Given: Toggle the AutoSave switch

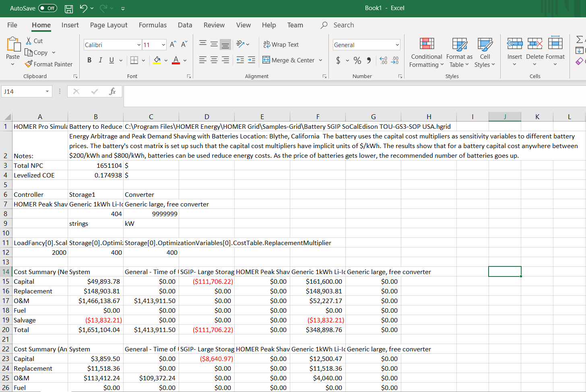Looking at the screenshot, I should pyautogui.click(x=47, y=8).
